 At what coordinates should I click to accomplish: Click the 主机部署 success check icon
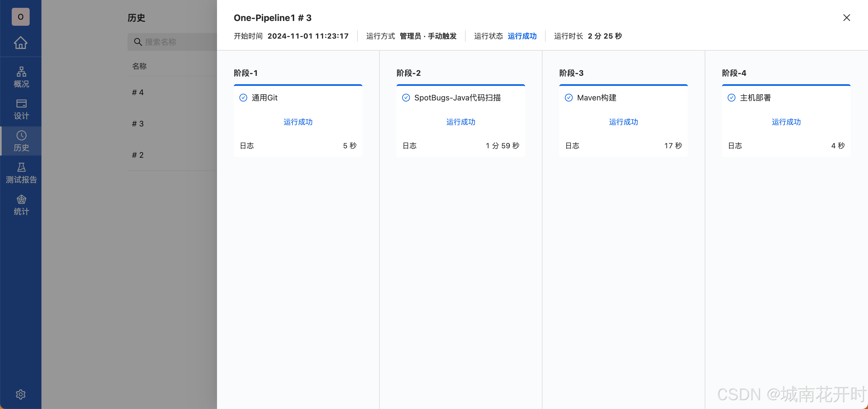pyautogui.click(x=731, y=98)
